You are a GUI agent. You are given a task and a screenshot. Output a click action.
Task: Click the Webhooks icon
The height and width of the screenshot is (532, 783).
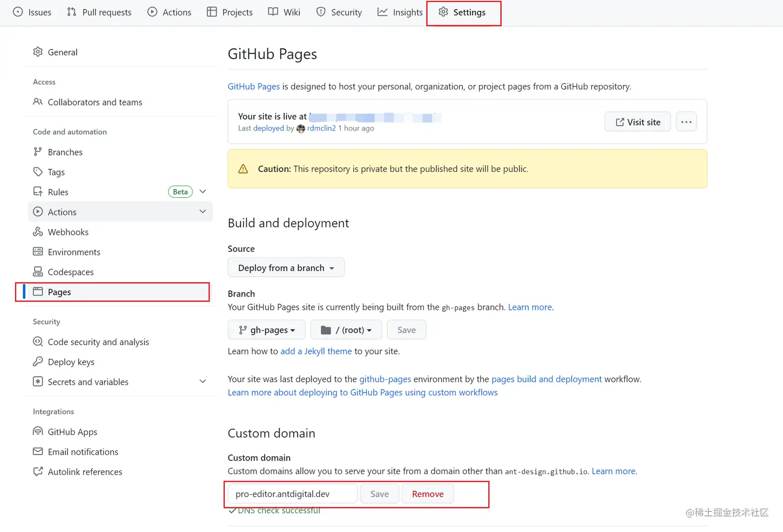click(x=38, y=232)
